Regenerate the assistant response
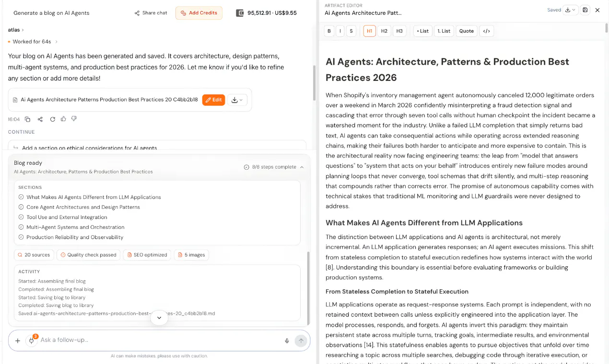The height and width of the screenshot is (364, 609). click(52, 119)
